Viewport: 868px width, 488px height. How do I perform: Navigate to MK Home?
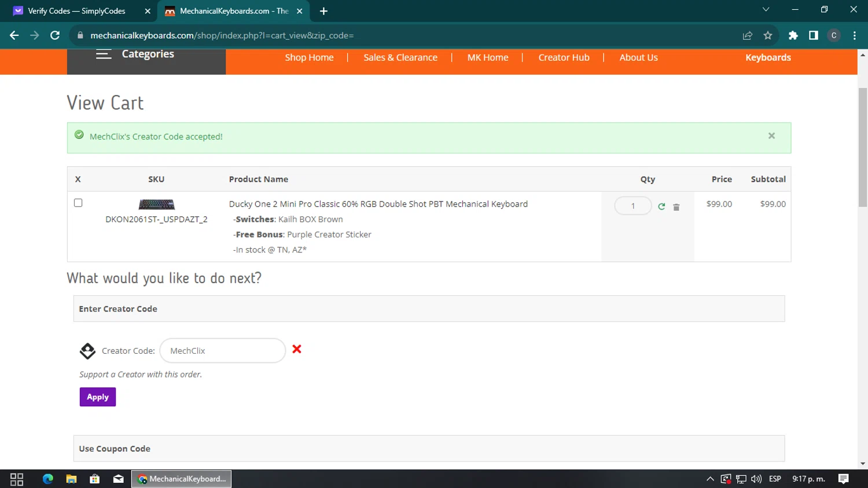pyautogui.click(x=488, y=57)
